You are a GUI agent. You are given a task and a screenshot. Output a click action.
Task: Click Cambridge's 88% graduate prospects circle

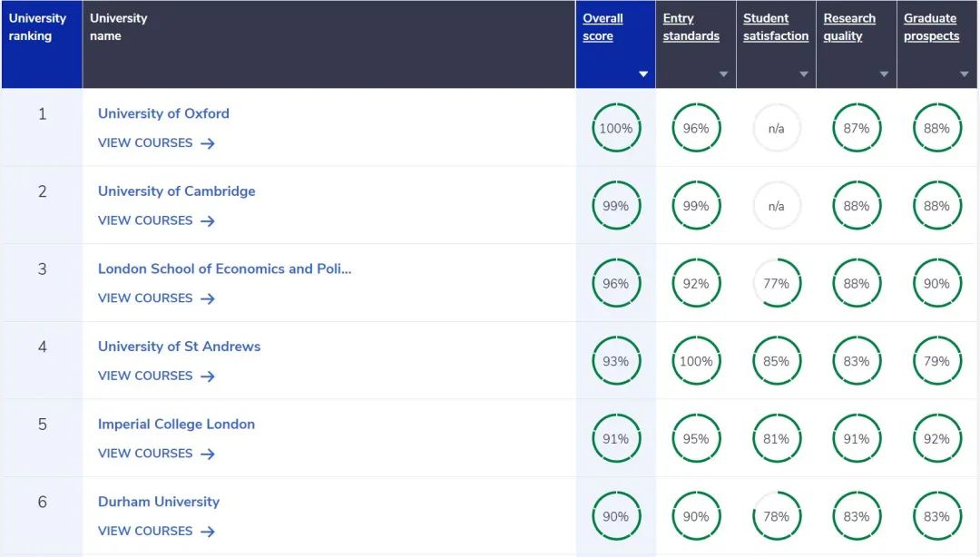pyautogui.click(x=936, y=205)
